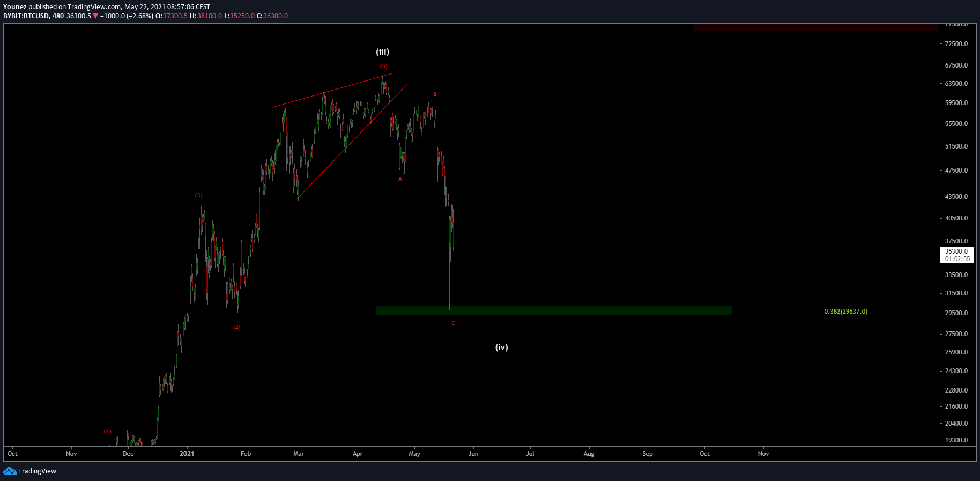The height and width of the screenshot is (481, 980).
Task: Click the Mar label on time axis
Action: click(x=299, y=454)
